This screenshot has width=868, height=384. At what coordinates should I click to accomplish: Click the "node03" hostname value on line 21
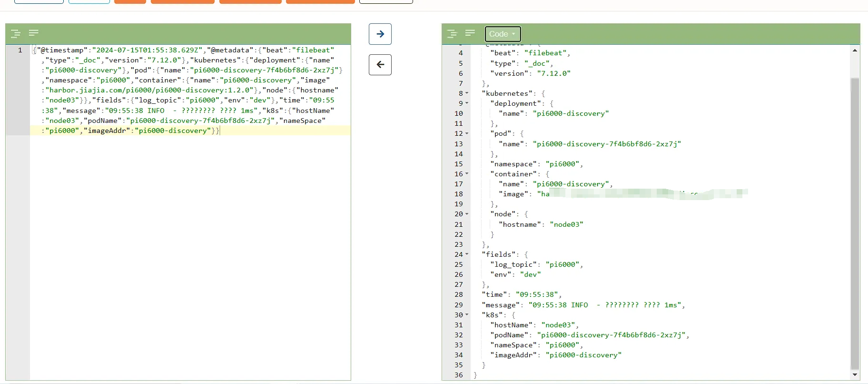[x=566, y=224]
